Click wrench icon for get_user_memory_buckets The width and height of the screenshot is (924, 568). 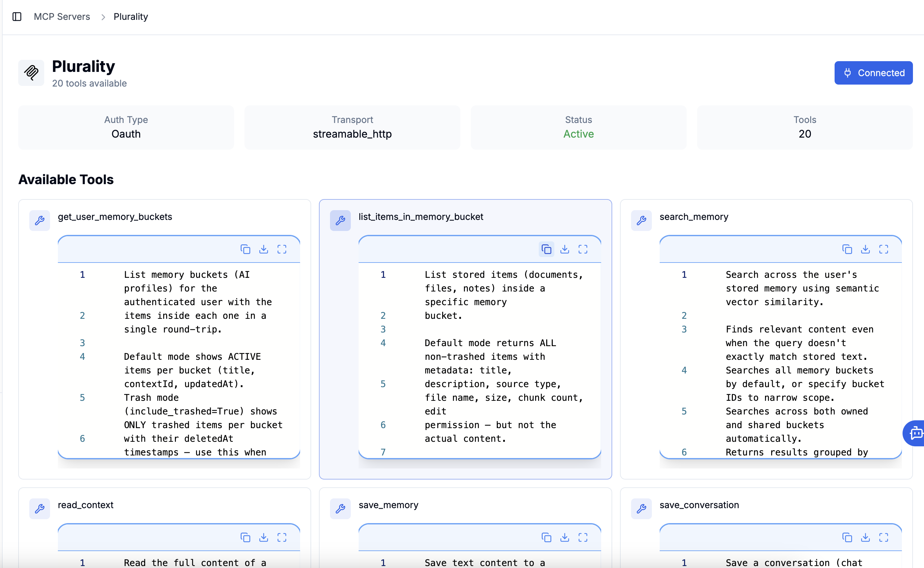(x=40, y=221)
